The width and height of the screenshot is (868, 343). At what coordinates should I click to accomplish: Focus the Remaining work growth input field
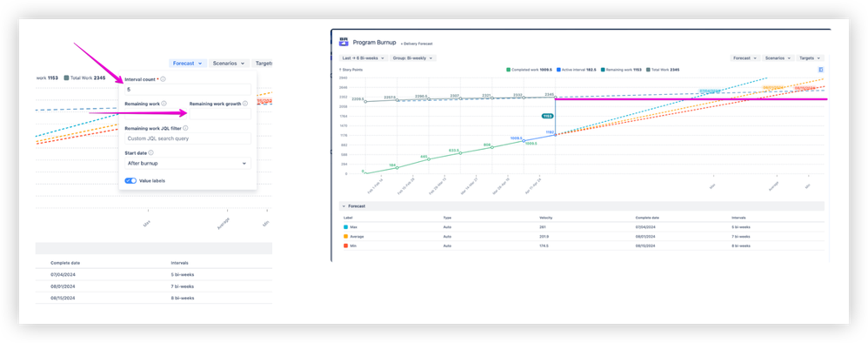[x=220, y=113]
